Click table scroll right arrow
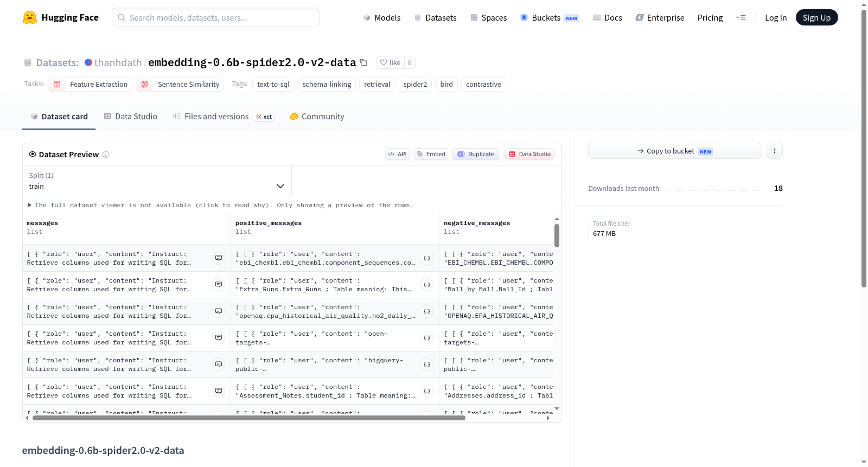The width and height of the screenshot is (868, 467). [548, 418]
